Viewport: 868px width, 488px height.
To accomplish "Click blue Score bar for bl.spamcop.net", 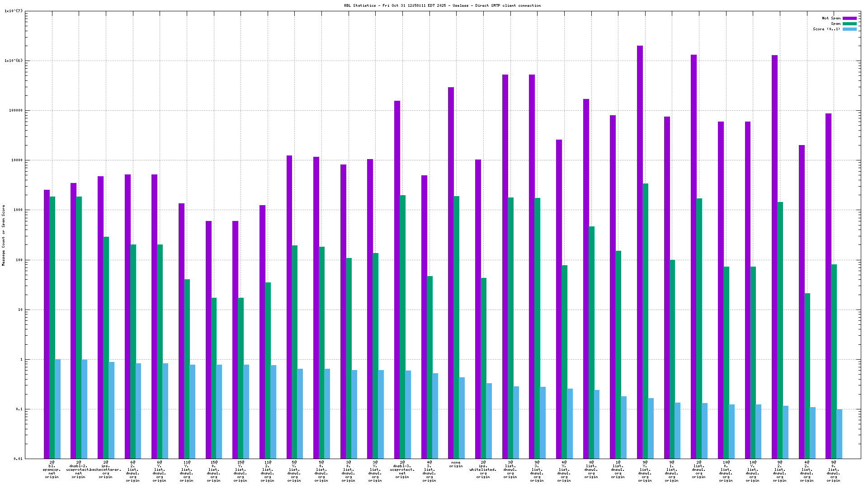I will click(x=58, y=409).
